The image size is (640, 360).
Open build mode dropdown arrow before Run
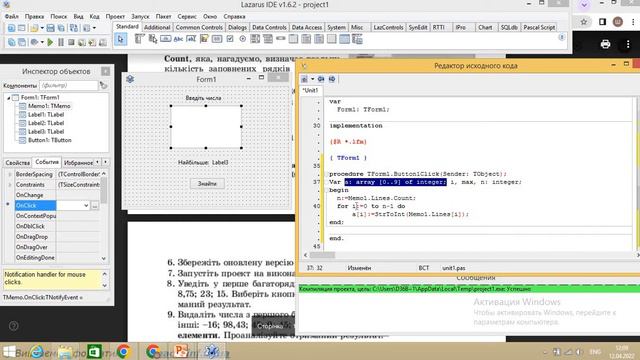pos(42,42)
